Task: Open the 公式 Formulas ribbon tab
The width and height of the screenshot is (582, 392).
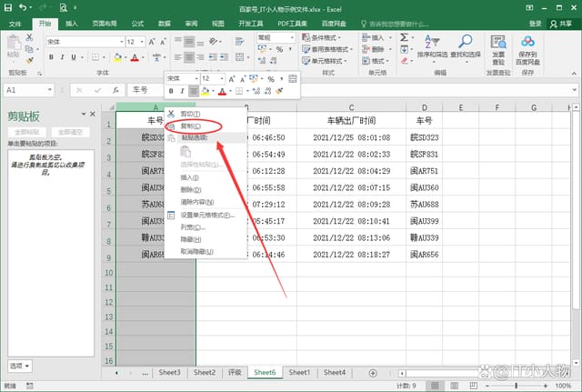Action: [x=137, y=24]
